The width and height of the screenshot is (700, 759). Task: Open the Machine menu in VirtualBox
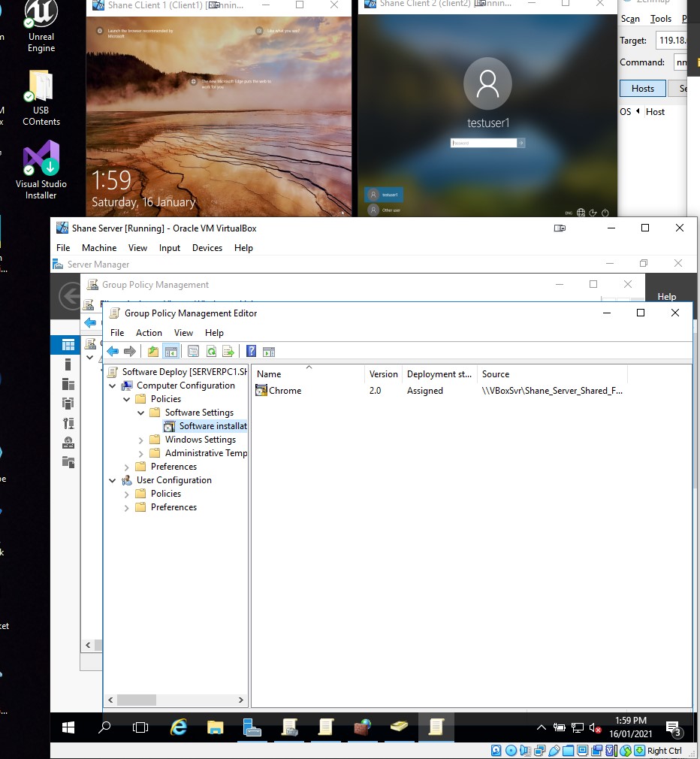(x=99, y=248)
